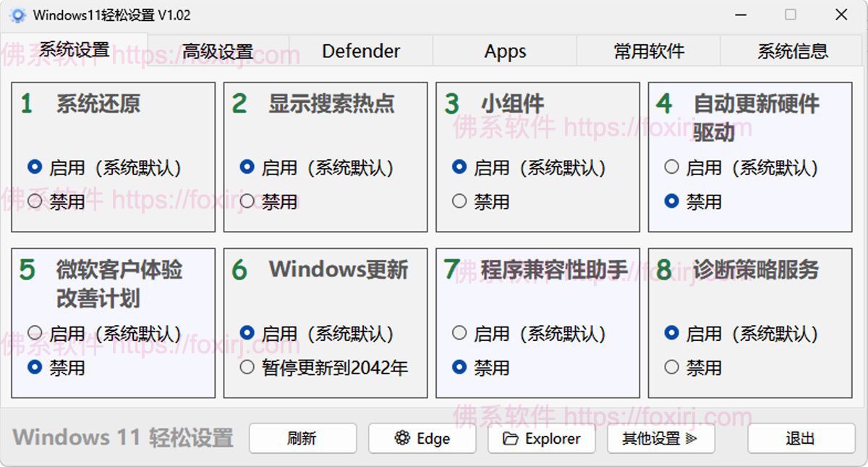This screenshot has height=467, width=868.
Task: Click the app icon in the title bar
Action: 17,15
